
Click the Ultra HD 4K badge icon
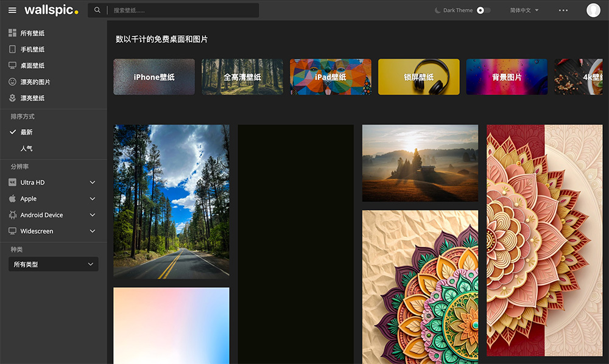pos(12,182)
